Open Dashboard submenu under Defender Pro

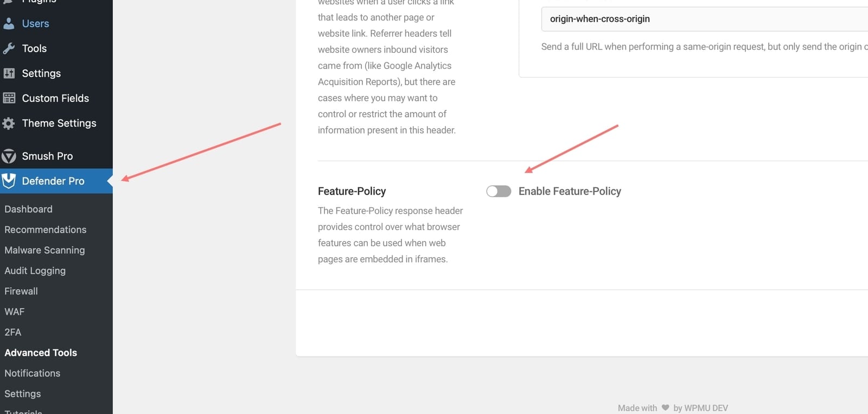28,209
